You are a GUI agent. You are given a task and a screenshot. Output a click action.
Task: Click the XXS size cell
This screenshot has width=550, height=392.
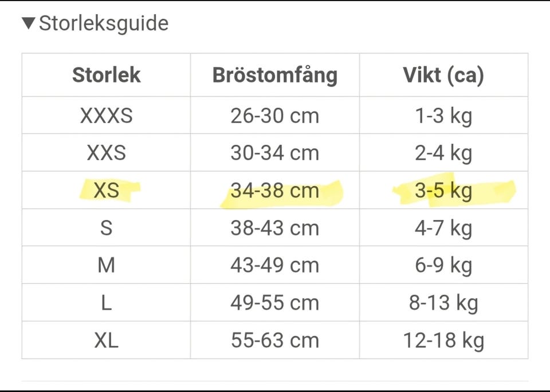point(106,153)
